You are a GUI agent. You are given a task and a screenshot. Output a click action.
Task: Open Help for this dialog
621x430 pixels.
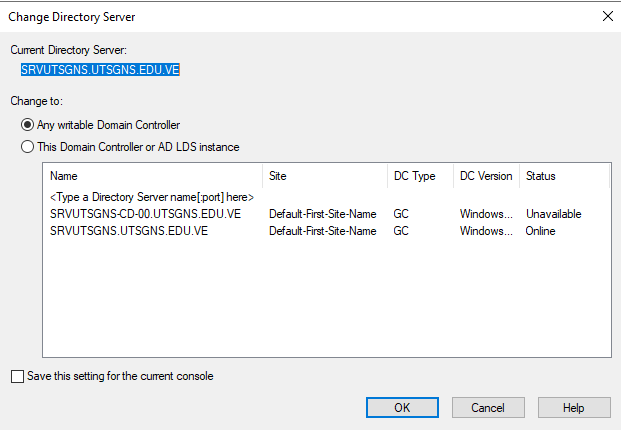point(574,407)
